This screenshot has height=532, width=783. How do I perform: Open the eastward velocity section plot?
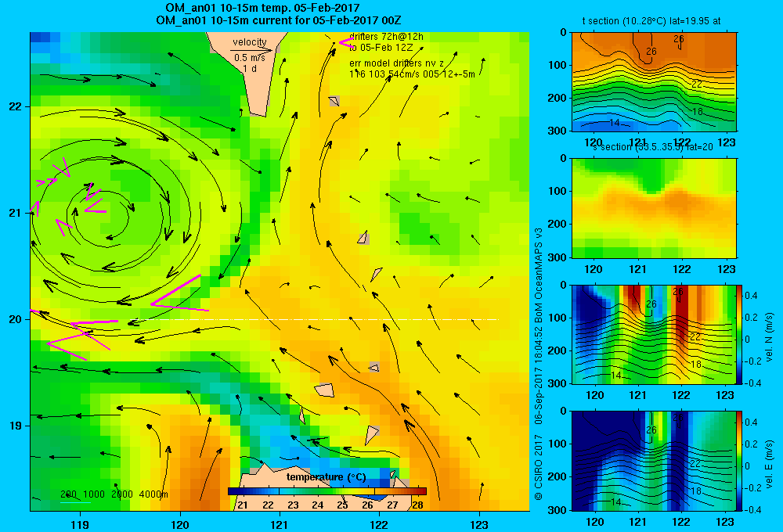pyautogui.click(x=654, y=461)
